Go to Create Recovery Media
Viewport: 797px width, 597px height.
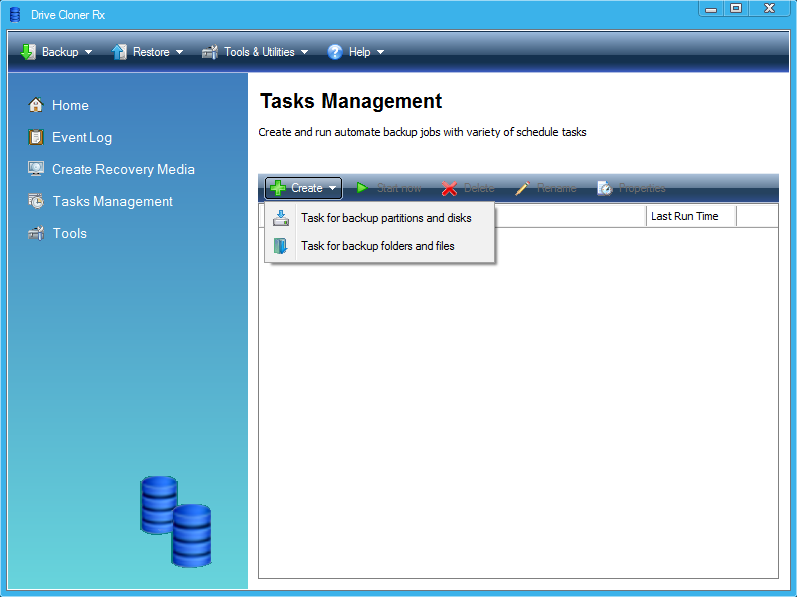click(123, 169)
